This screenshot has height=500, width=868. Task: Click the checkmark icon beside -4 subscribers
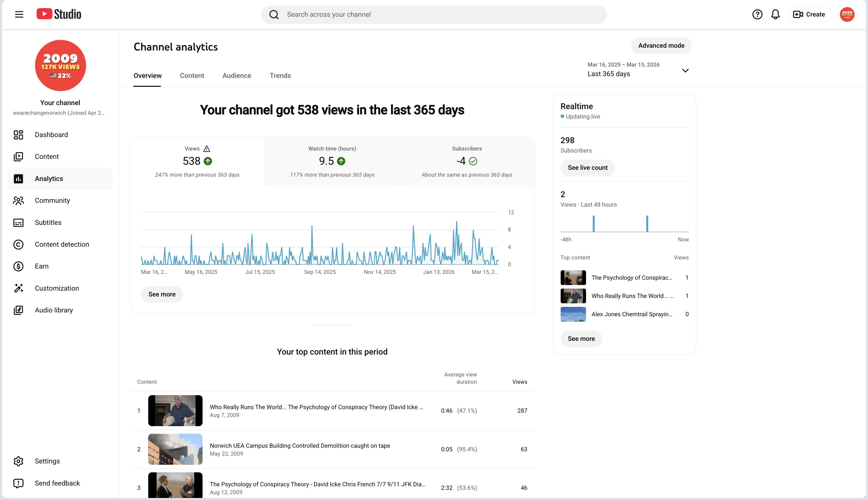coord(473,161)
